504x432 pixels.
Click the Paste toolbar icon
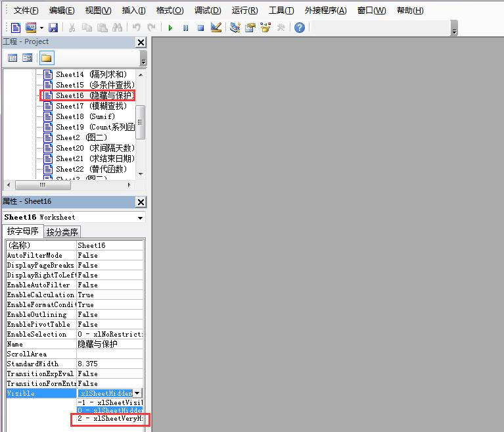coord(103,28)
